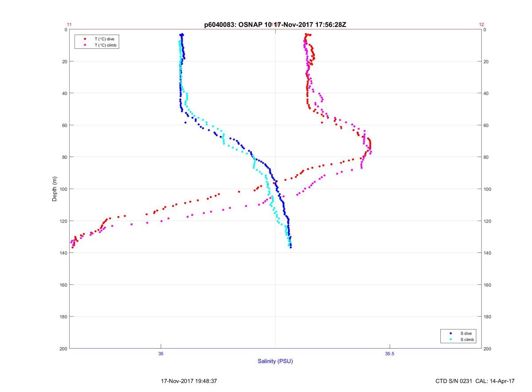Viewport: 532px width, 392px height.
Task: Click the 'Depth (m)' axis label
Action: (55, 189)
